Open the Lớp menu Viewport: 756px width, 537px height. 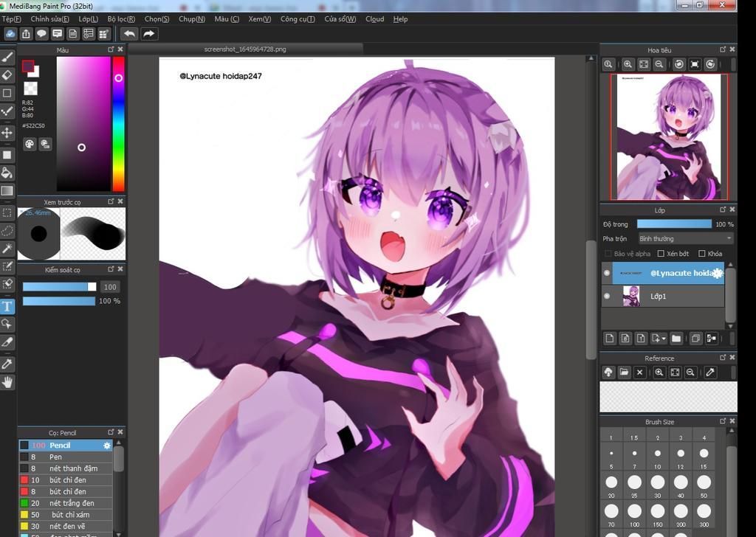(x=89, y=18)
